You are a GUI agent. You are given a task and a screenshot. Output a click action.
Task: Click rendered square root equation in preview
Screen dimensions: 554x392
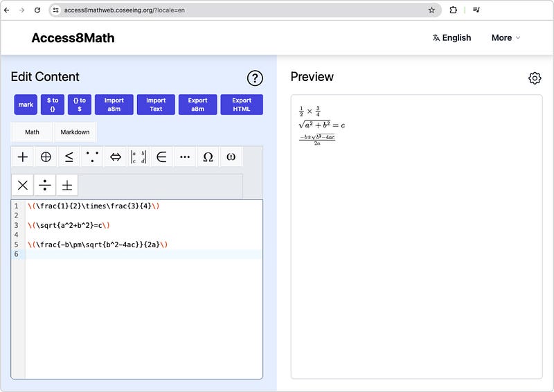pos(322,125)
